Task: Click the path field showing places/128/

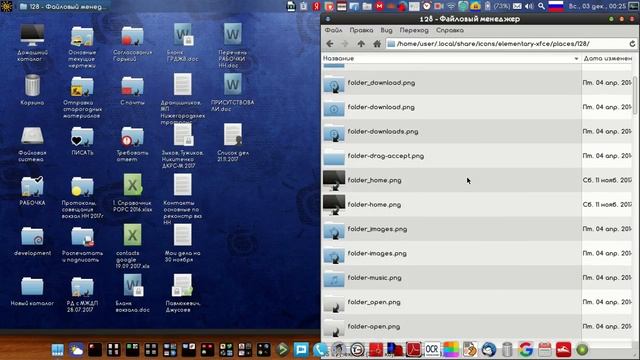Action: pos(506,44)
